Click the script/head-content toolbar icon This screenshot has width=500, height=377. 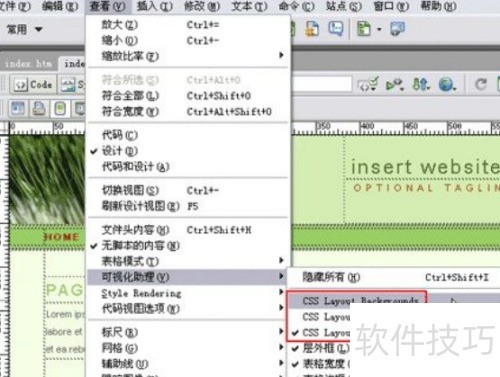point(312,29)
